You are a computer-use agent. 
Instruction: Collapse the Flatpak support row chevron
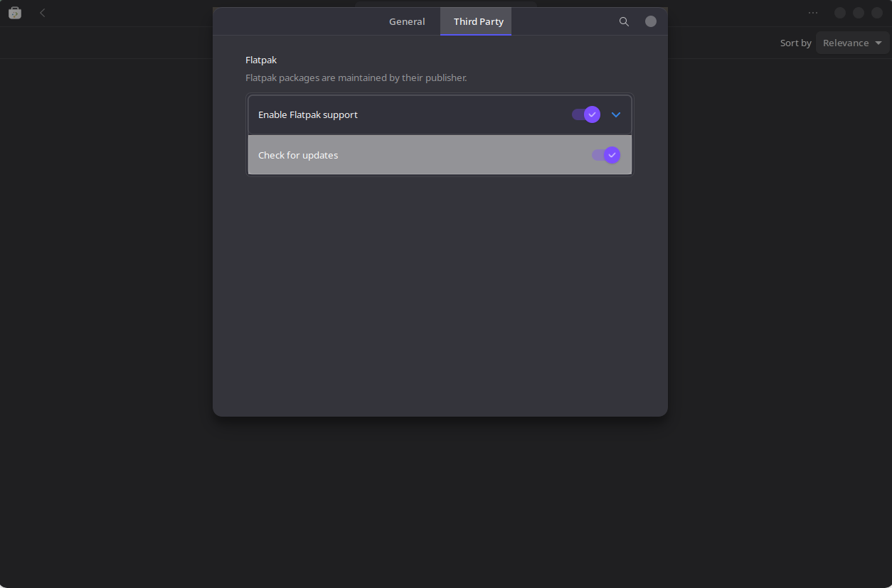(x=616, y=114)
